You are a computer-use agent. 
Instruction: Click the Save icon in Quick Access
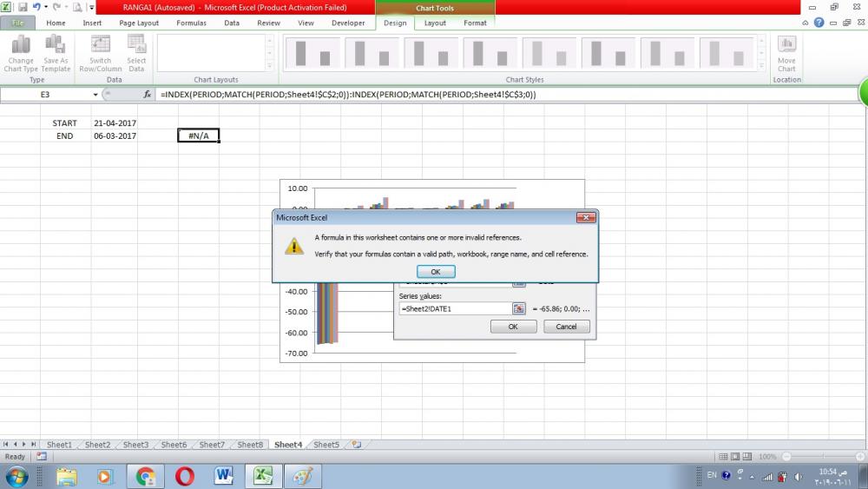pos(23,7)
